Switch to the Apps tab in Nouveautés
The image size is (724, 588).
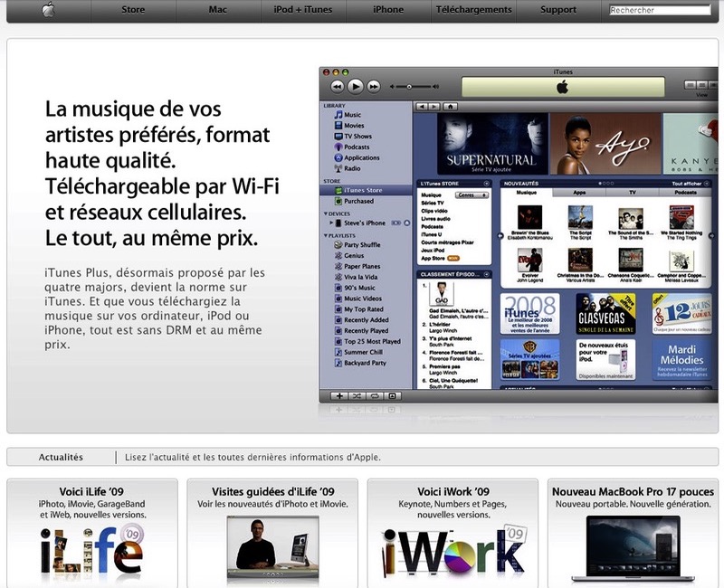click(x=579, y=193)
